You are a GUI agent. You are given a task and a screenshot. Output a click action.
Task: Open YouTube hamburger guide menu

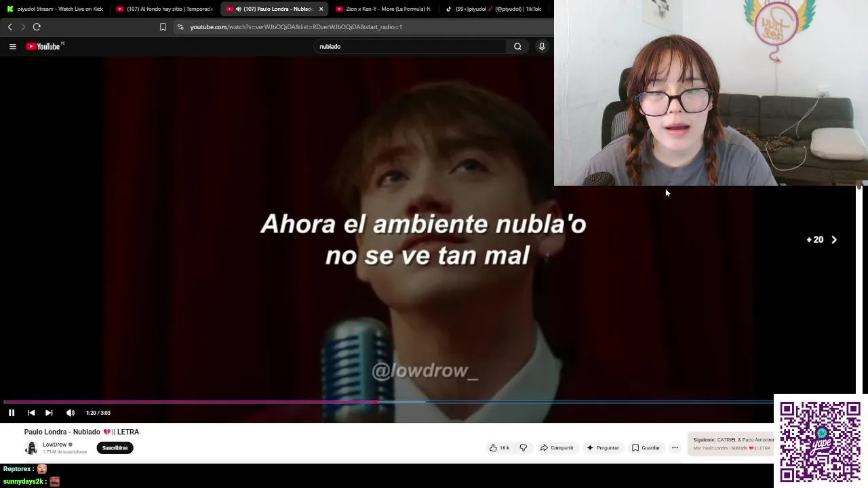pos(12,46)
